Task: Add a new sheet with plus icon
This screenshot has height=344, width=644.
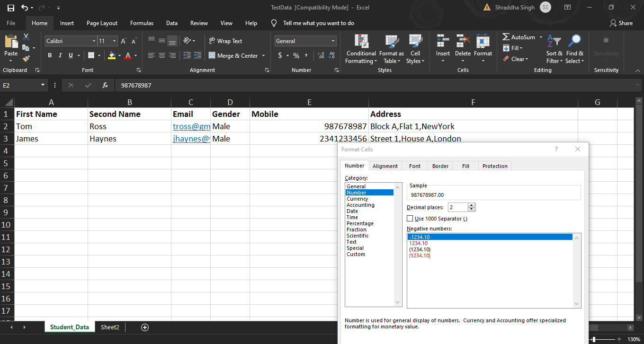Action: click(145, 327)
